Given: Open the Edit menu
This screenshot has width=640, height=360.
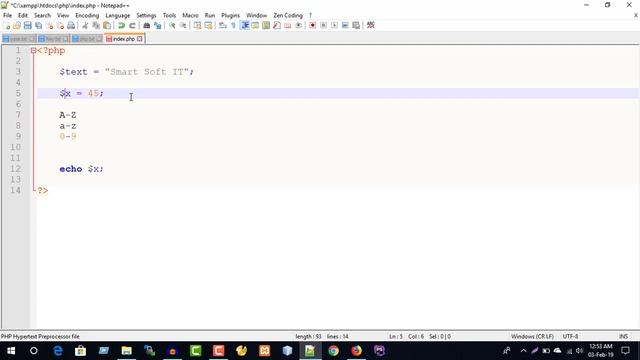Looking at the screenshot, I should pyautogui.click(x=23, y=16).
